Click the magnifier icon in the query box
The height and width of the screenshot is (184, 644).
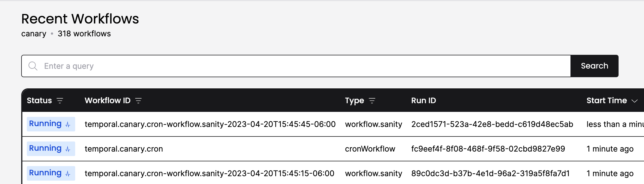tap(33, 66)
